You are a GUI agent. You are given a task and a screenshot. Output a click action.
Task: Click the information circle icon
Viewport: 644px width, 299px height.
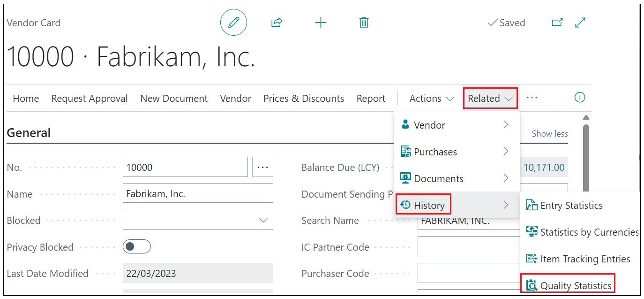click(x=580, y=98)
